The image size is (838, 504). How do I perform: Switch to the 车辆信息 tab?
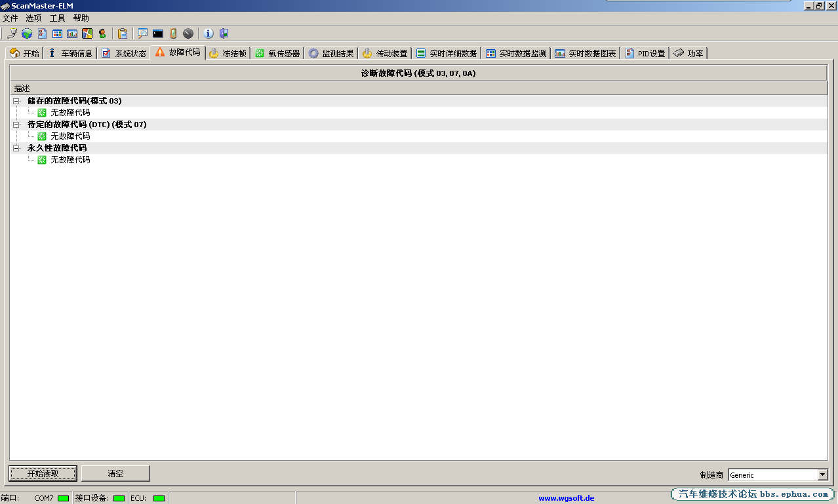pos(71,53)
